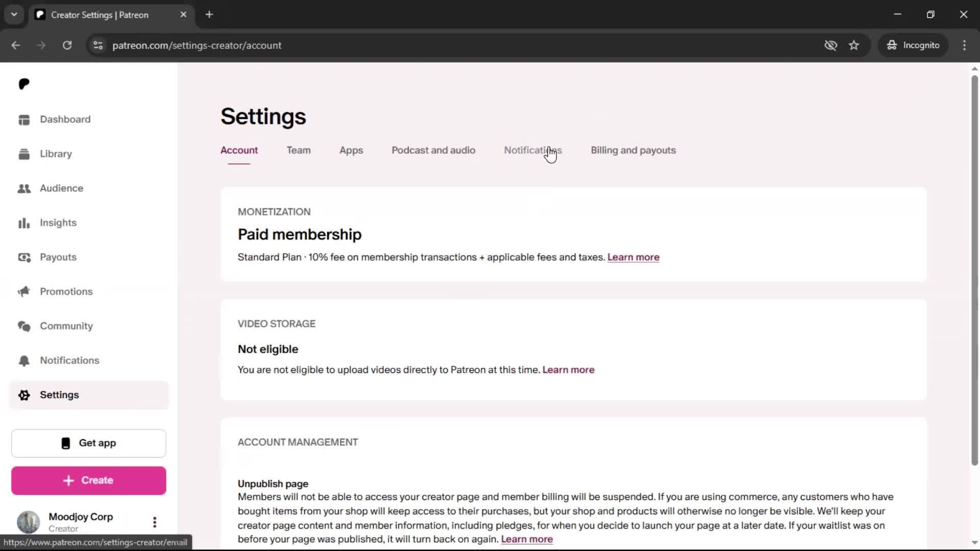Viewport: 980px width, 551px height.
Task: Open Dashboard from sidebar label
Action: (x=65, y=119)
